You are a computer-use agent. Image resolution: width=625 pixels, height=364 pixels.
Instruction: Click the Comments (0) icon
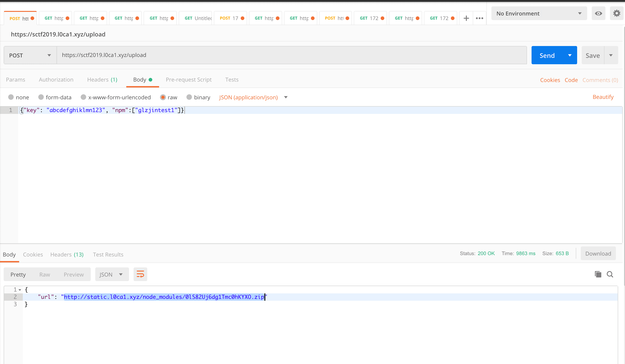pyautogui.click(x=600, y=80)
